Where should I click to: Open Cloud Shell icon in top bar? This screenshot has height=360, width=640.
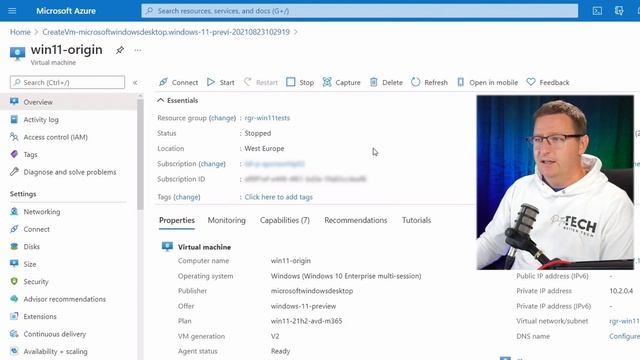click(597, 11)
